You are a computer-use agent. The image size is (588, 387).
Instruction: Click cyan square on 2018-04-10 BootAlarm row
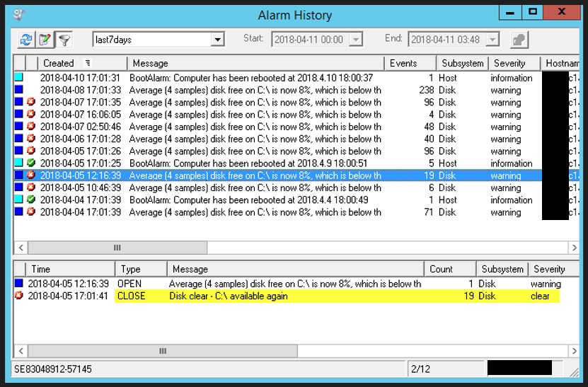click(x=19, y=78)
